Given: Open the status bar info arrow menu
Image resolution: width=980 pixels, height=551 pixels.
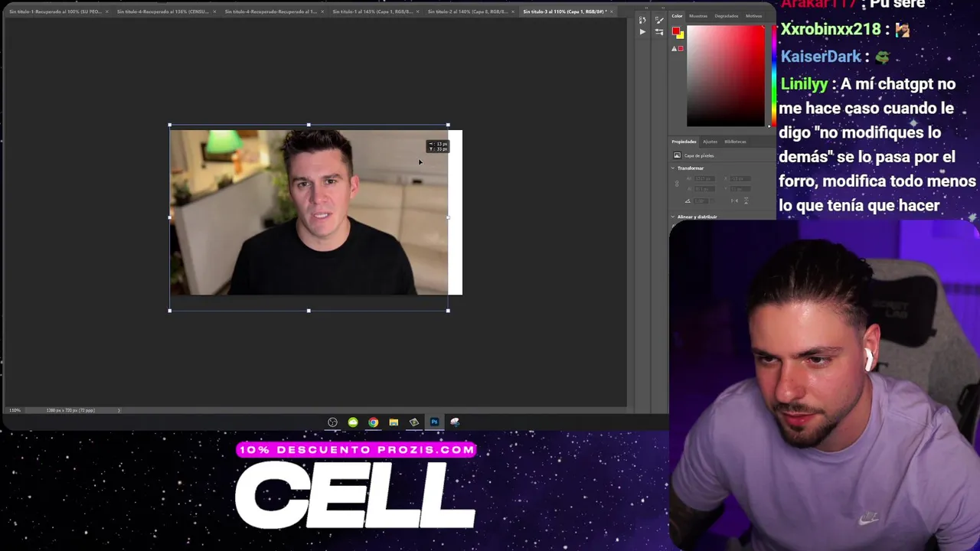Looking at the screenshot, I should 119,410.
